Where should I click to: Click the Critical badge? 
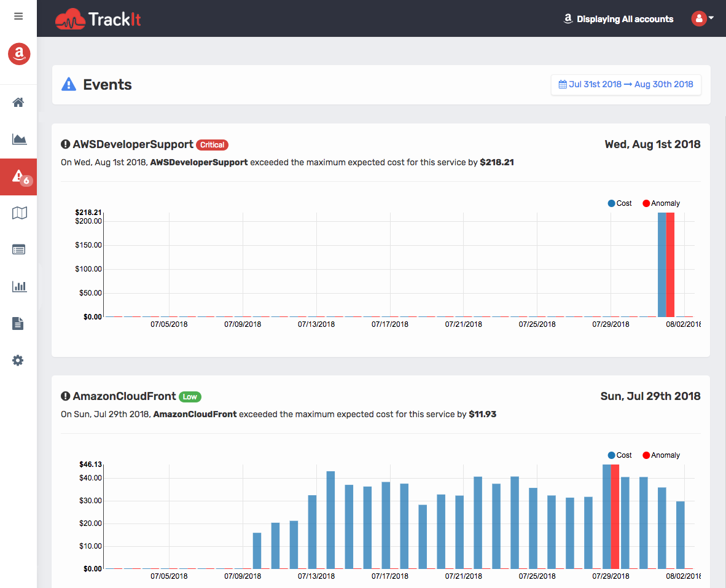(212, 145)
